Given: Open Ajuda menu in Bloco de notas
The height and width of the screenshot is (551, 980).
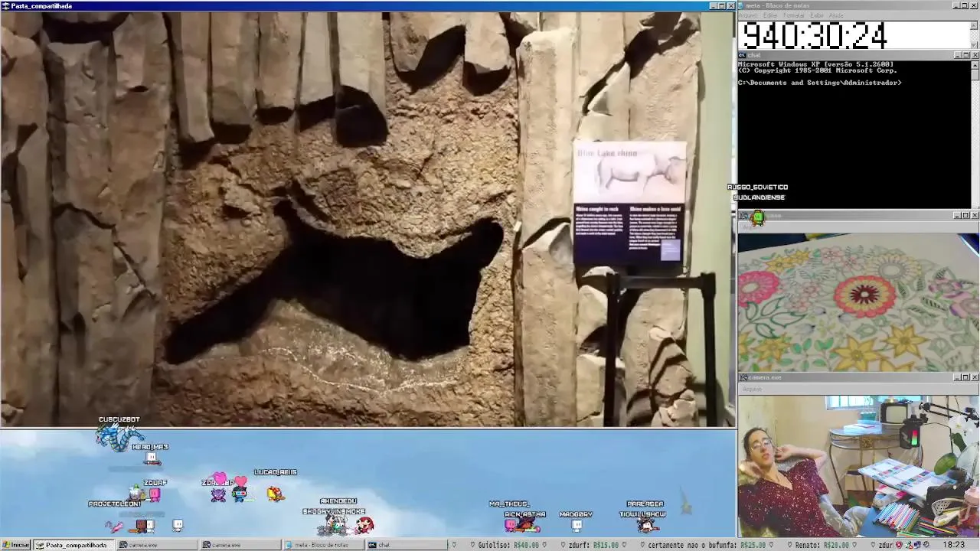Looking at the screenshot, I should pos(835,15).
